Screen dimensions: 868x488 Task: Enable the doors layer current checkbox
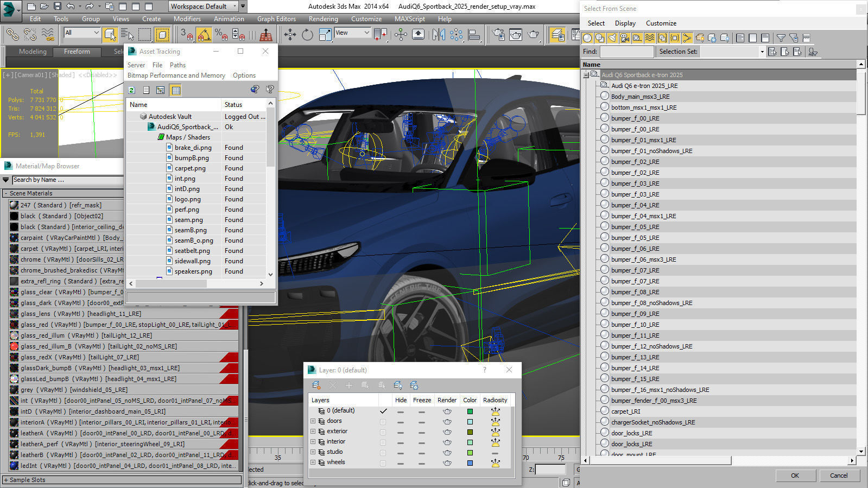(x=383, y=422)
